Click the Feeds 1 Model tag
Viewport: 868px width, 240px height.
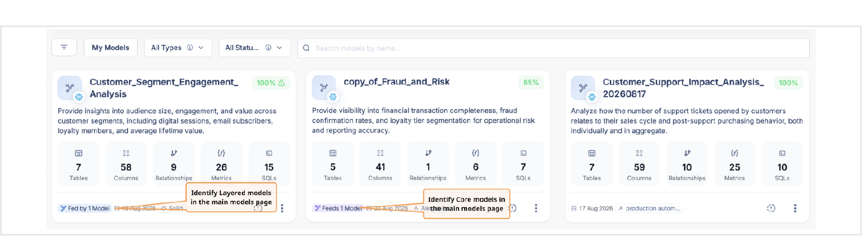click(338, 208)
